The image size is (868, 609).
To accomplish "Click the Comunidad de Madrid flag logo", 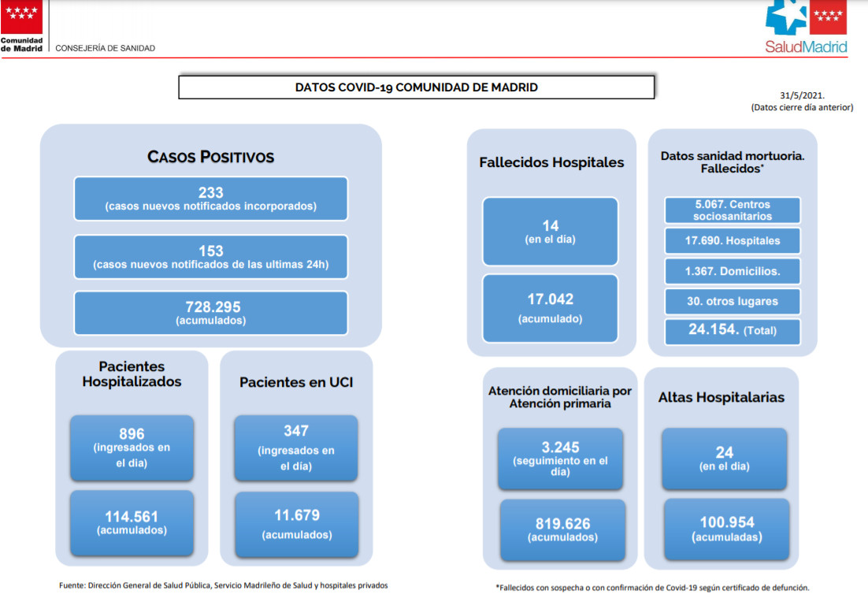I will pyautogui.click(x=21, y=26).
